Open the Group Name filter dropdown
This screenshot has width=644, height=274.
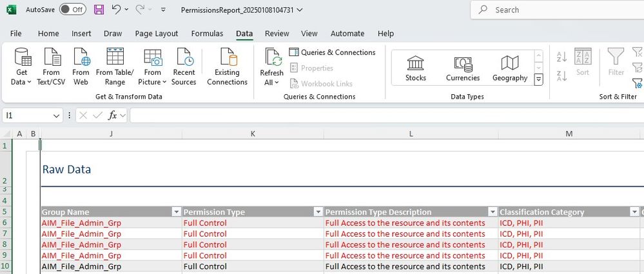coord(177,212)
